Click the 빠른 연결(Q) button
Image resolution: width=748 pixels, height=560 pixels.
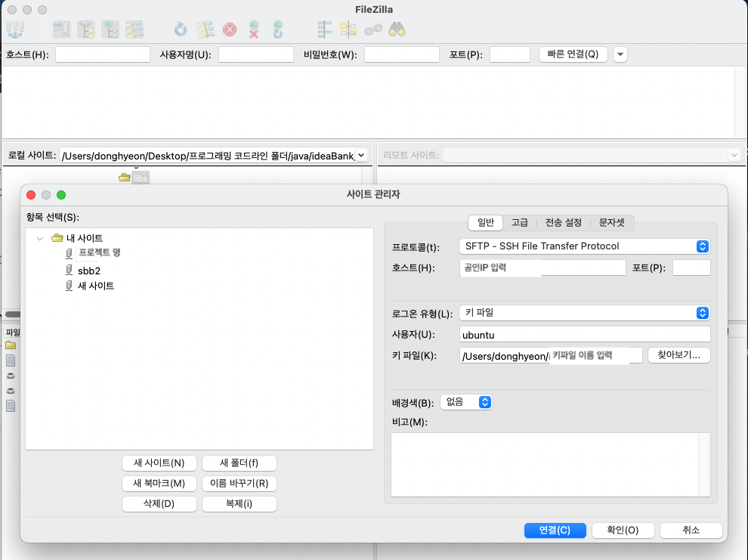tap(573, 54)
